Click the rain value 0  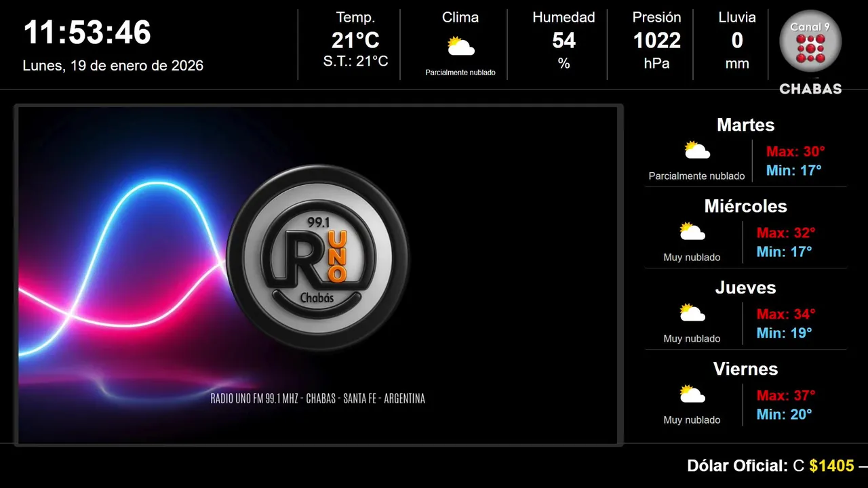click(x=737, y=41)
